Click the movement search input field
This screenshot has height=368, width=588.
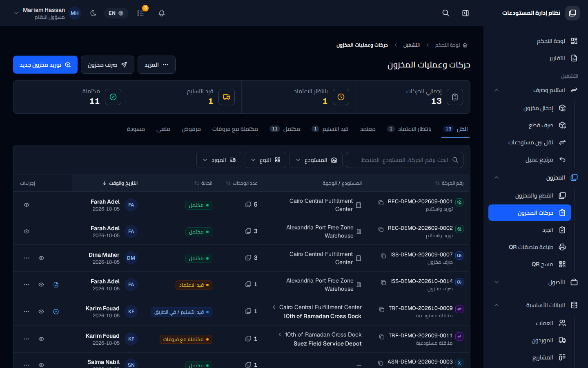[x=405, y=160]
